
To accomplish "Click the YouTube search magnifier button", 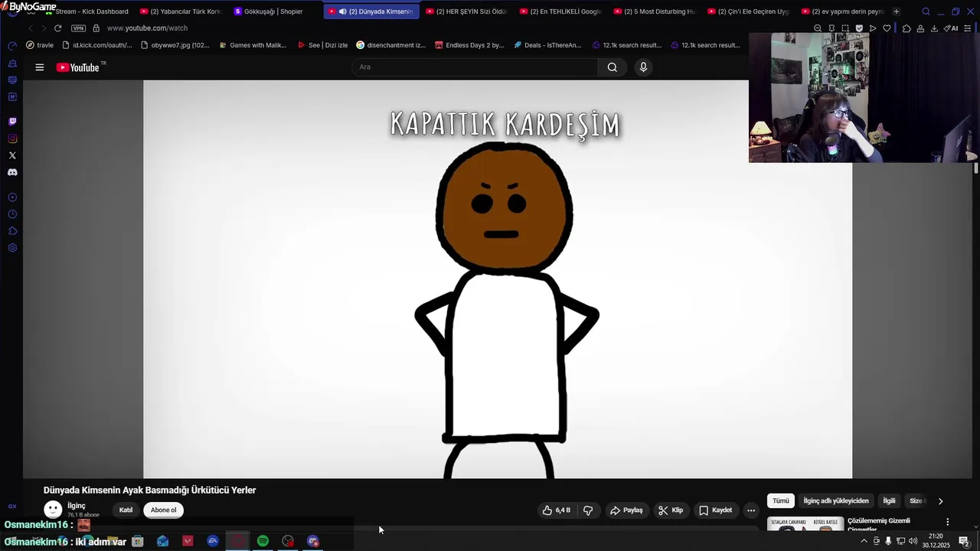I will click(612, 67).
